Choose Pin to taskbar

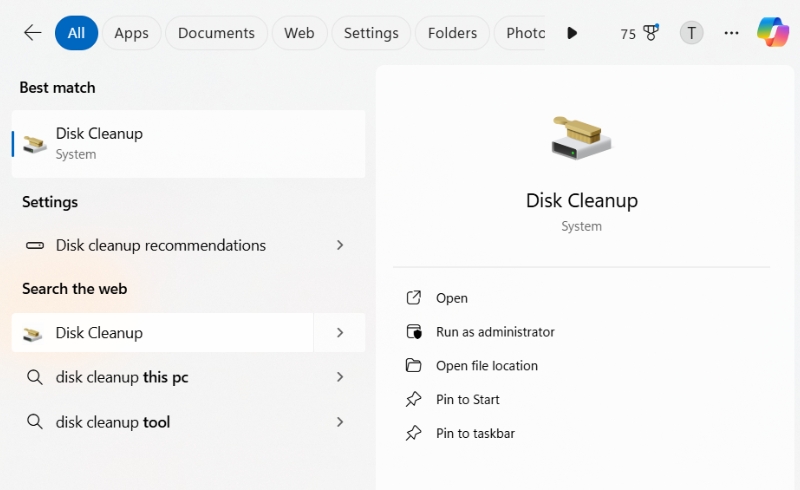click(475, 433)
